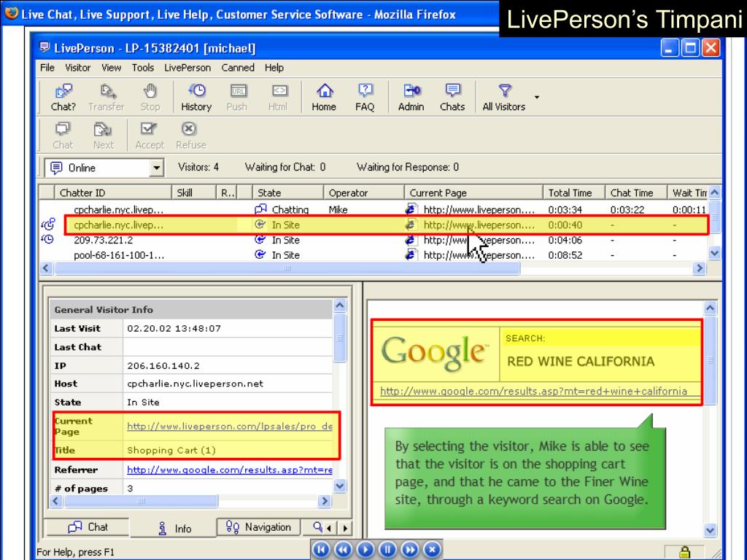Viewport: 747px width, 560px height.
Task: Click the rewind-to-start playback button
Action: click(x=321, y=550)
